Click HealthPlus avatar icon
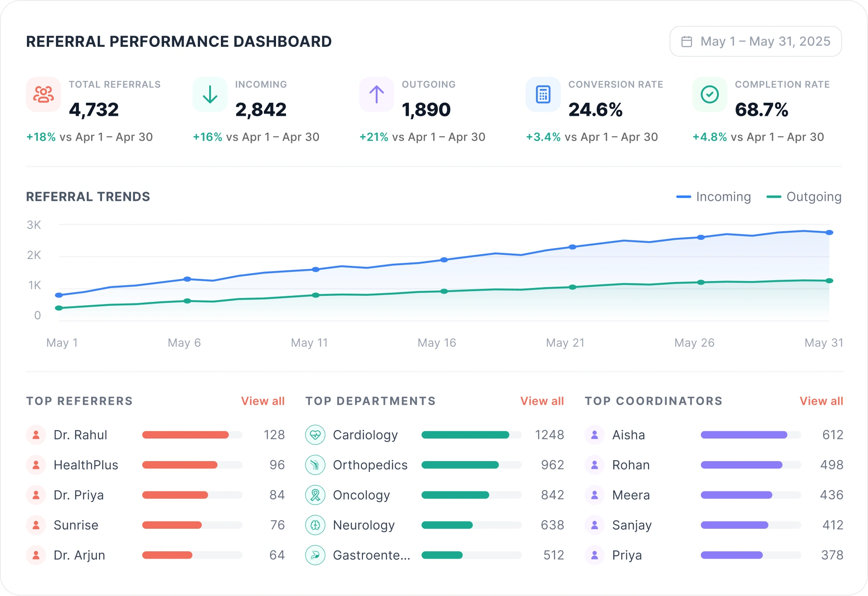This screenshot has width=868, height=596. [x=36, y=465]
